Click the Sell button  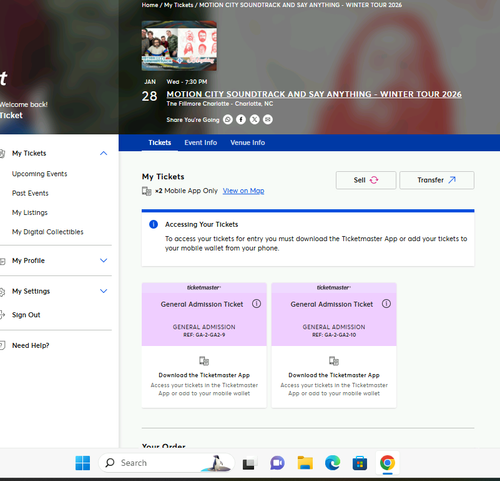coord(366,180)
